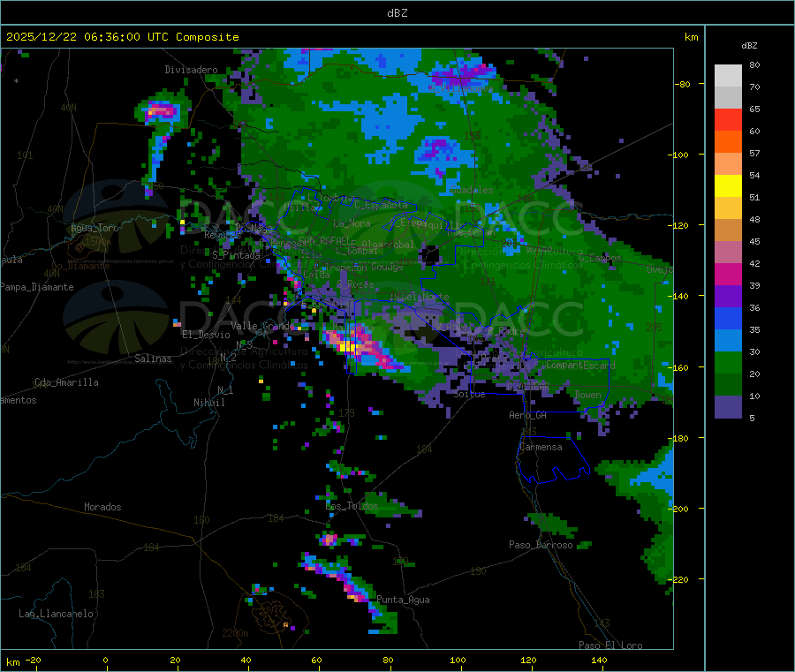Image resolution: width=795 pixels, height=672 pixels.
Task: Click the Agua_Toro map label
Action: point(95,228)
